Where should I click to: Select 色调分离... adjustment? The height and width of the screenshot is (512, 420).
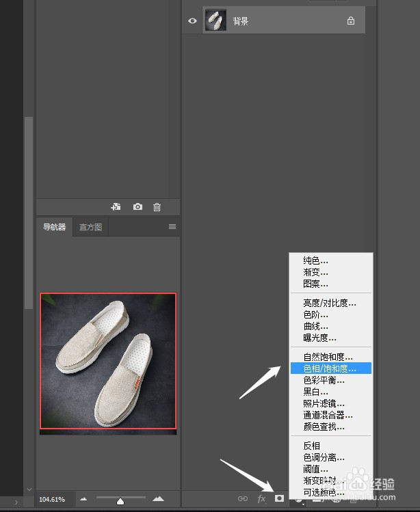331,457
